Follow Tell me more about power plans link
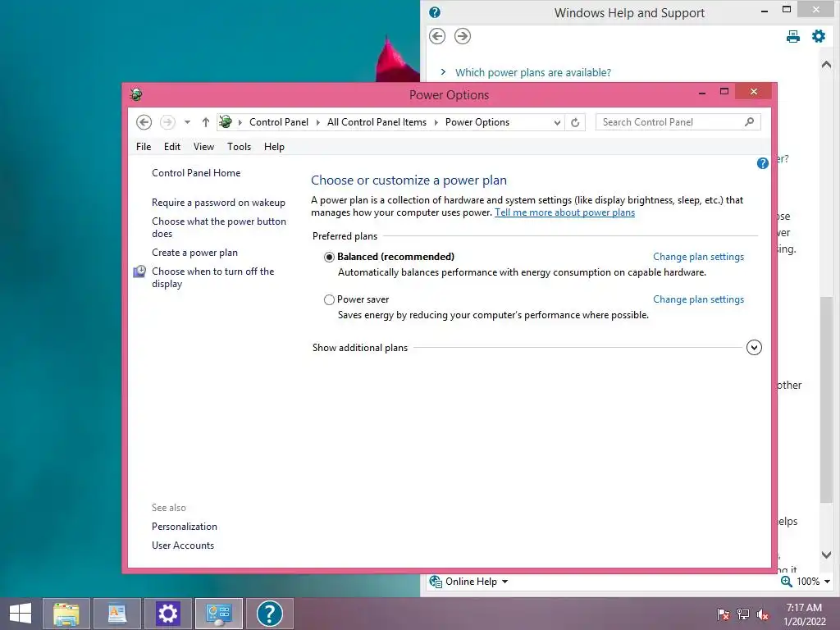This screenshot has height=630, width=840. 564,212
